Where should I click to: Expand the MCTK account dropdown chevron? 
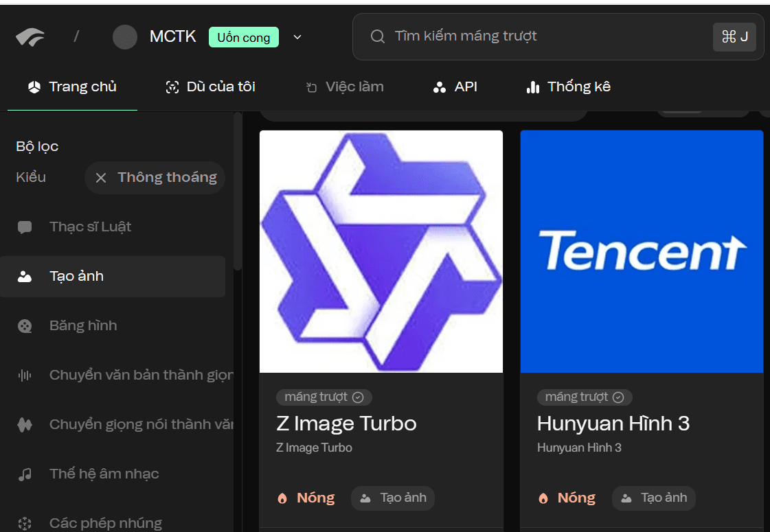tap(297, 37)
